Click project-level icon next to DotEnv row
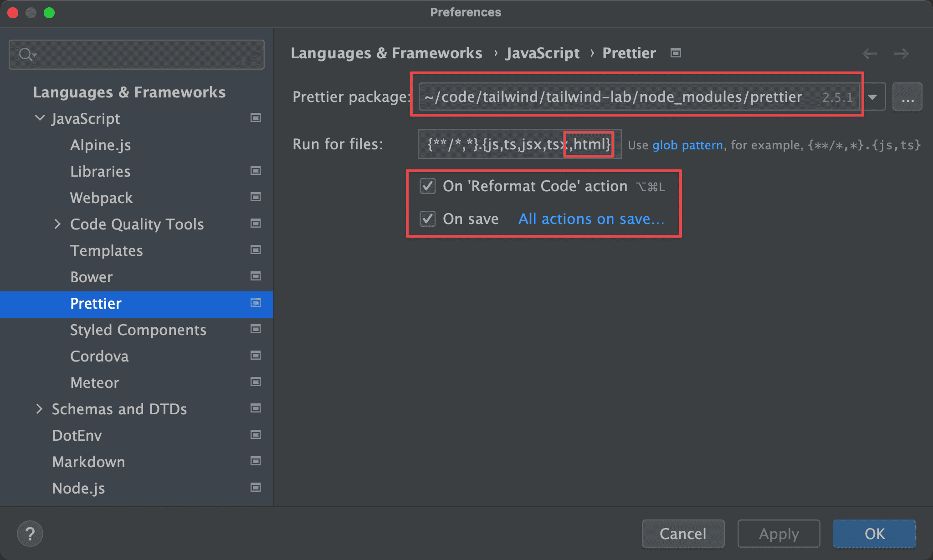 256,435
